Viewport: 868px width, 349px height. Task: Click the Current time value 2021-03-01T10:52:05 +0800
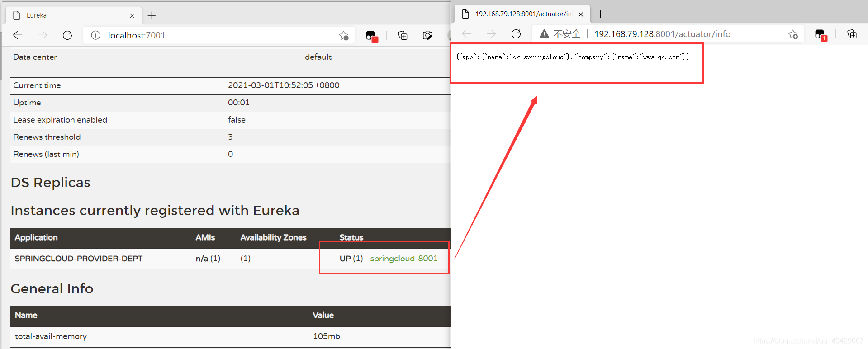tap(284, 85)
